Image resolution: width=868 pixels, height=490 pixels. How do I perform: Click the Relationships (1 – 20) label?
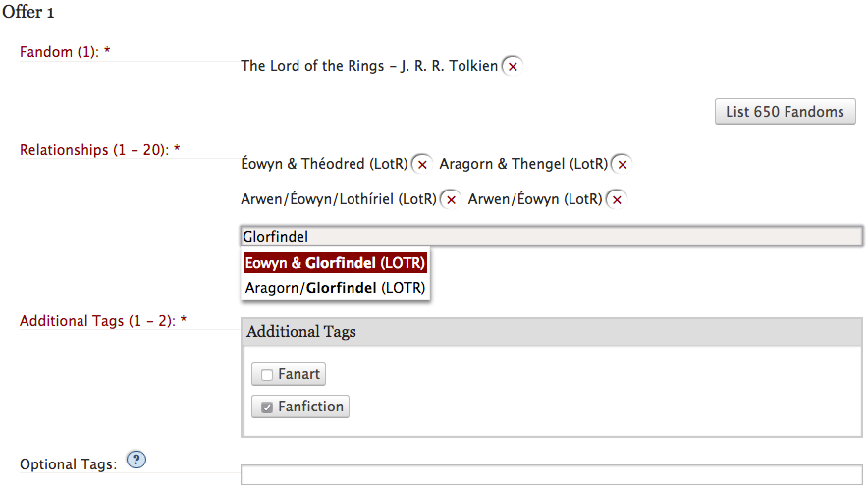tap(99, 150)
